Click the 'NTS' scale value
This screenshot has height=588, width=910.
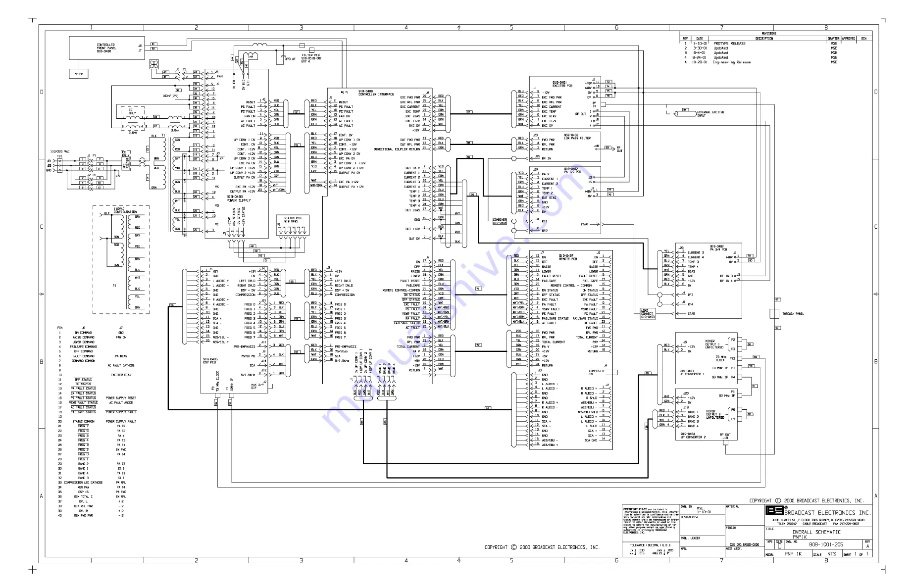click(831, 554)
